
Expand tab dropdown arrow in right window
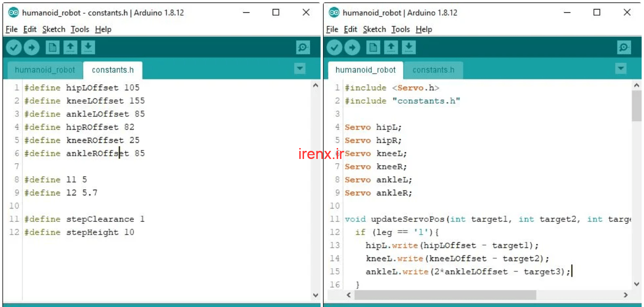pos(621,69)
